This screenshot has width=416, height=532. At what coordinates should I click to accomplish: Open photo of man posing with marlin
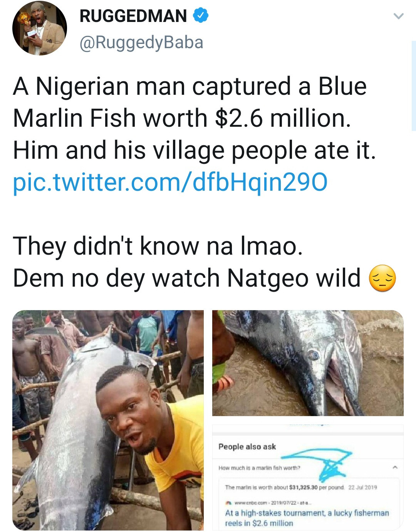tap(108, 420)
